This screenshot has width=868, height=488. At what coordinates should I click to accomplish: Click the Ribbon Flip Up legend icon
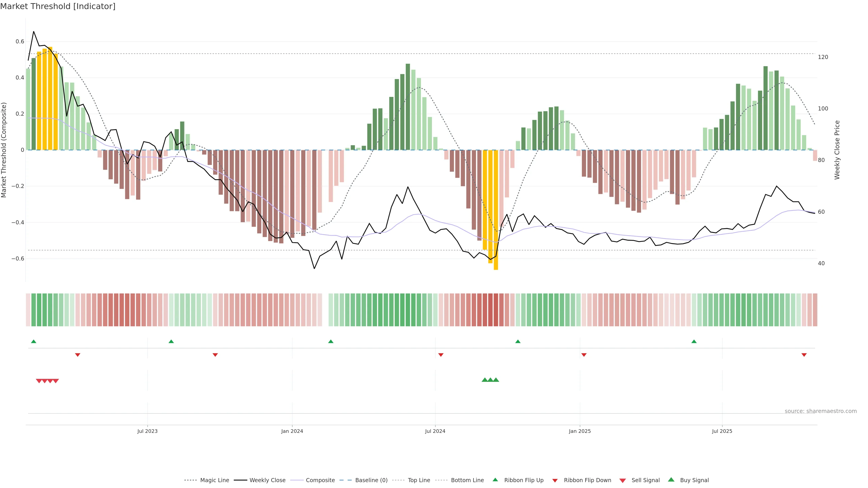(495, 480)
